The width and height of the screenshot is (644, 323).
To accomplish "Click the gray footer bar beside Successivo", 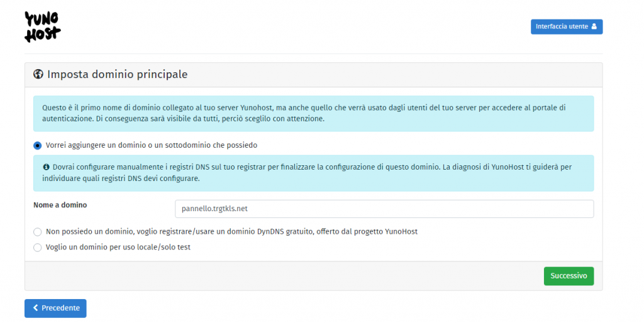I will [x=283, y=276].
